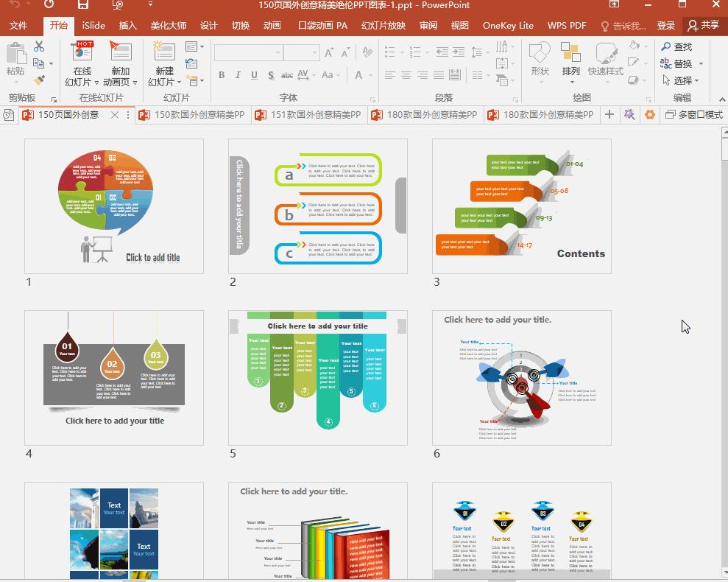Select slide 1 puzzle thumbnail
Viewport: 728px width, 582px height.
[x=114, y=206]
